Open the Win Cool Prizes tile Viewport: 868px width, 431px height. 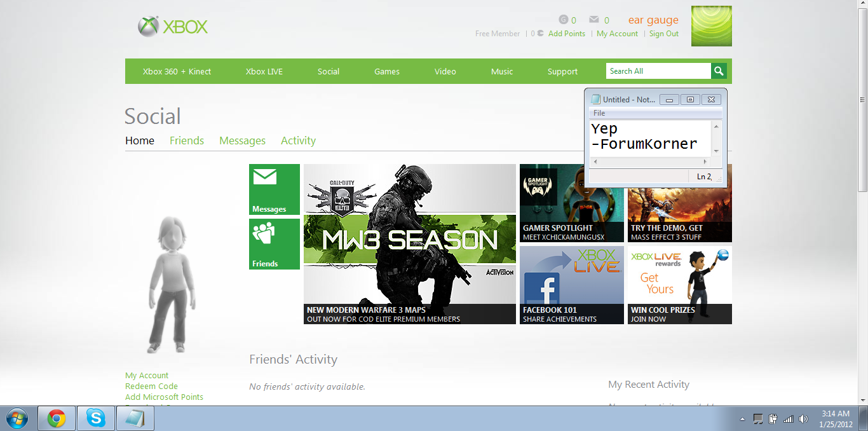pyautogui.click(x=680, y=285)
